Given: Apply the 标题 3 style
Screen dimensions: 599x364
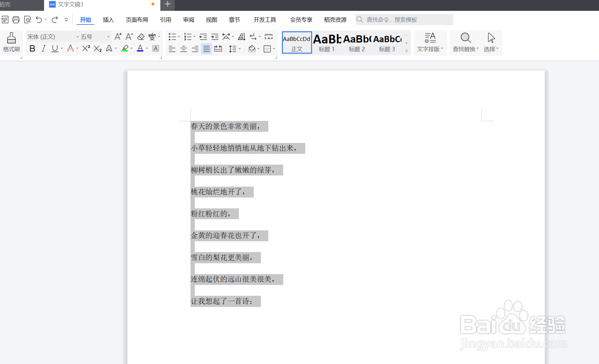Looking at the screenshot, I should click(387, 42).
